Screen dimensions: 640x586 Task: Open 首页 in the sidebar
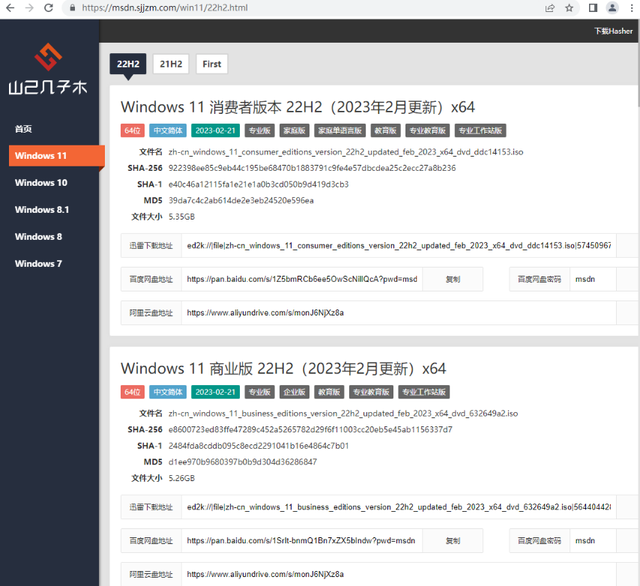pos(23,129)
